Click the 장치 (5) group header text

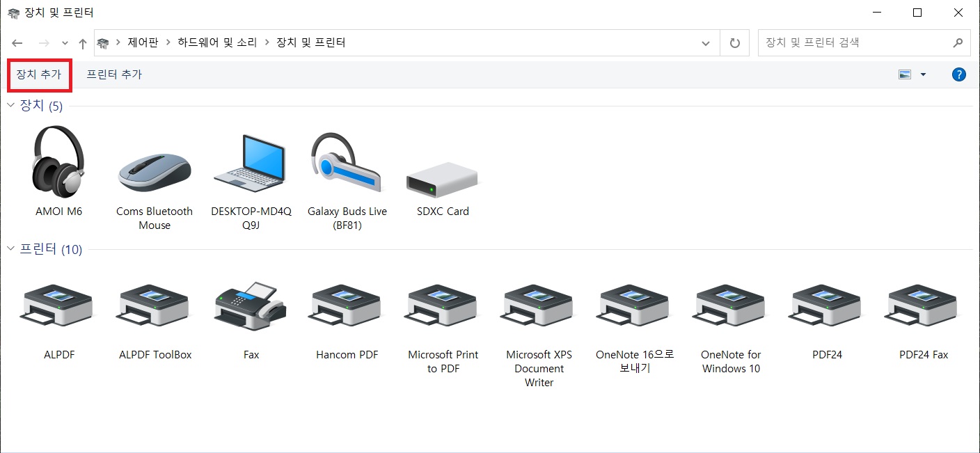click(x=41, y=106)
